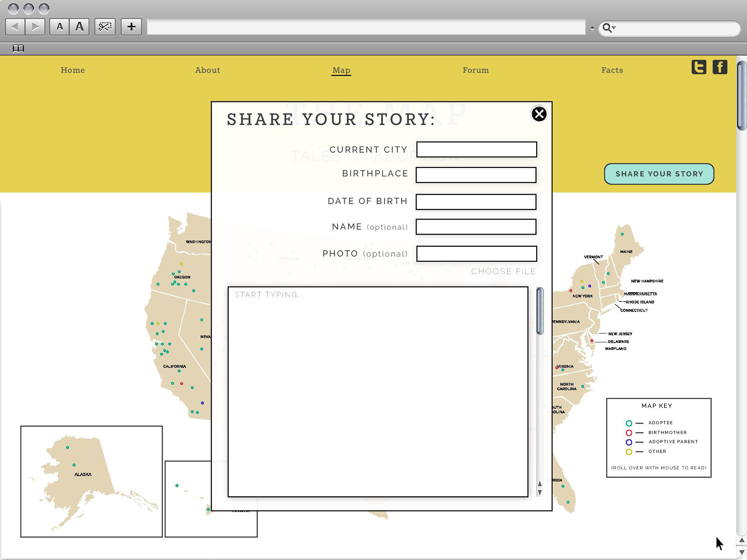This screenshot has height=560, width=747.
Task: Open the Facebook social icon
Action: click(720, 67)
